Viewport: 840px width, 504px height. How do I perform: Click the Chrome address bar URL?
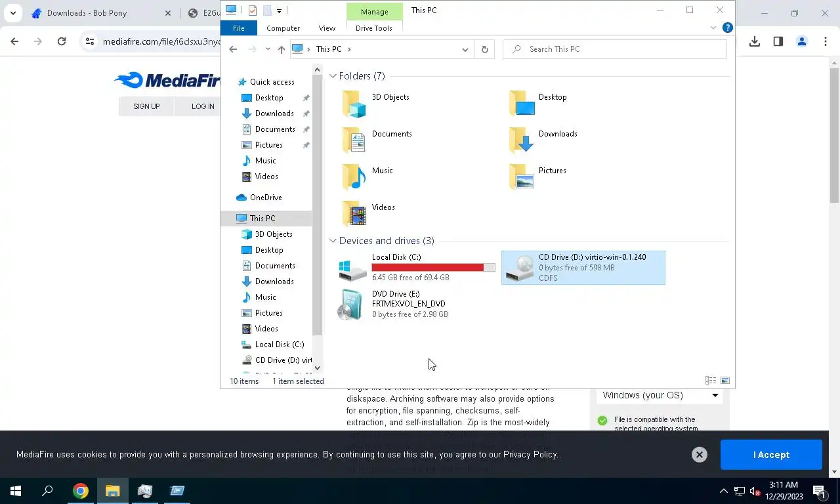click(x=161, y=41)
